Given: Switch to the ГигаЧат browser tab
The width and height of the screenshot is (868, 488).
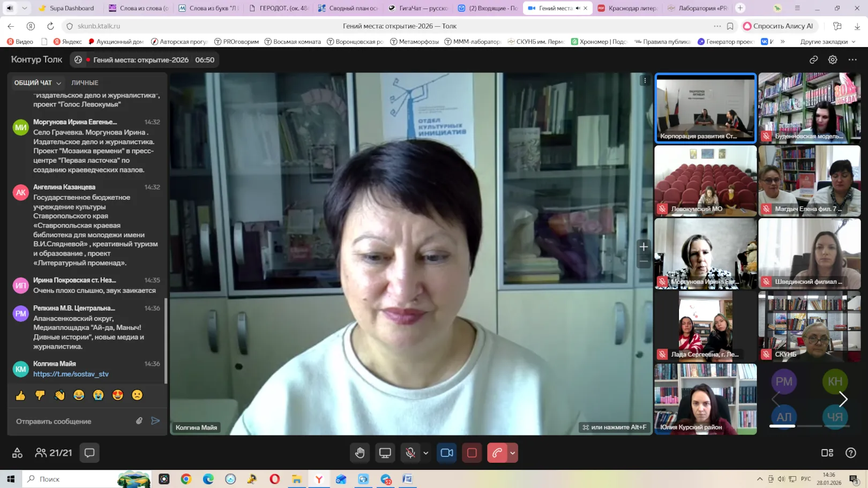Looking at the screenshot, I should point(418,8).
